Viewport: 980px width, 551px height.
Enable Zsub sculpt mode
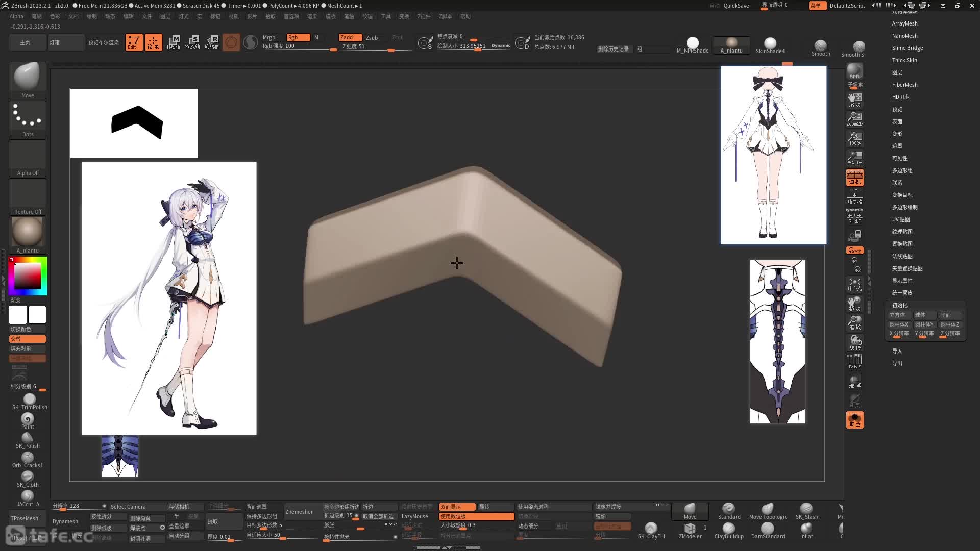point(372,37)
